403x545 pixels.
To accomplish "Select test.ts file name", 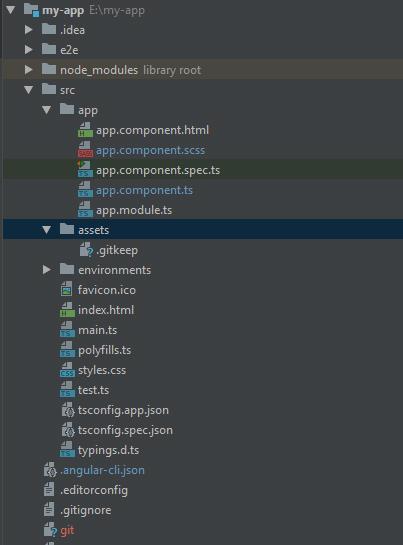I will click(93, 390).
